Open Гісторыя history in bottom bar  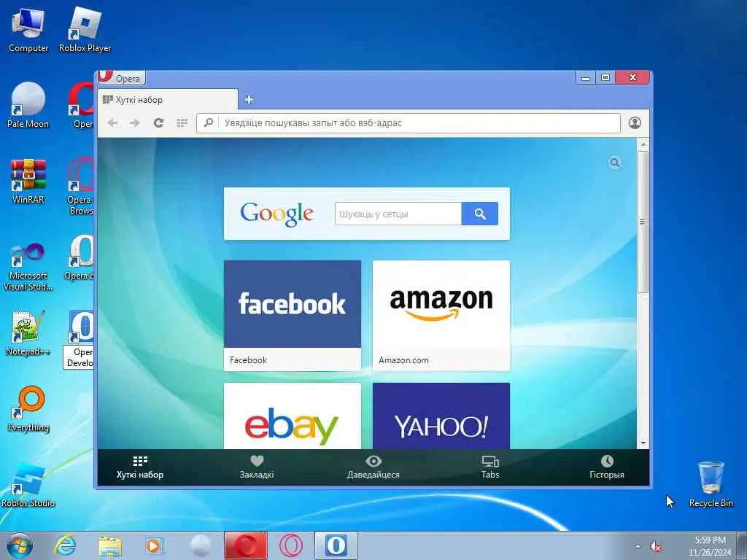point(607,467)
